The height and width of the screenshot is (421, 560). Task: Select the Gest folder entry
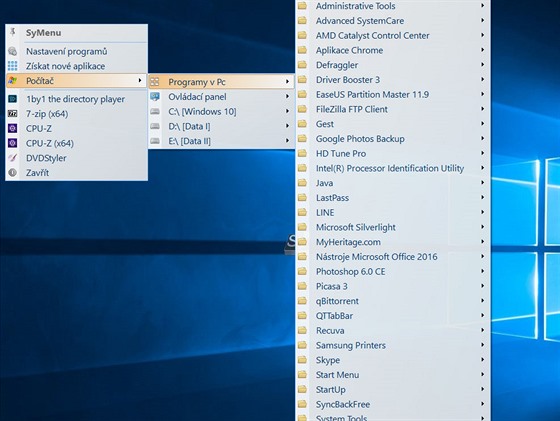point(393,124)
